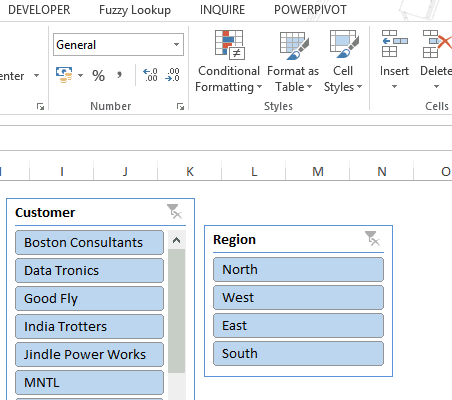Filter Region slicer by North
Screen dimensions: 452x400
click(298, 269)
